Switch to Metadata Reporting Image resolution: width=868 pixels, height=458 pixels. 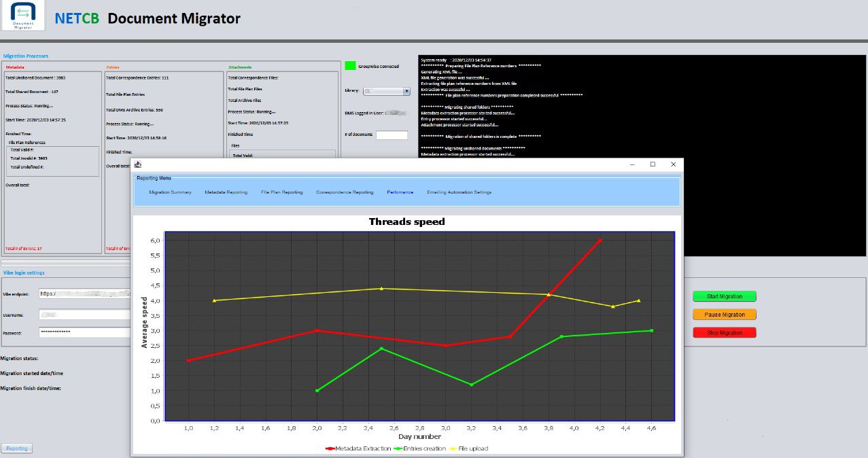[226, 192]
